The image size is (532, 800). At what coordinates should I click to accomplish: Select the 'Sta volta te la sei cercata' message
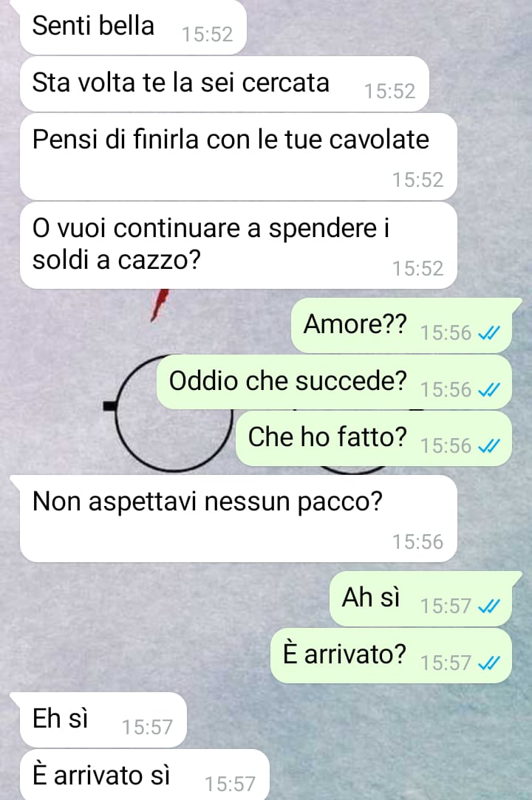click(224, 84)
